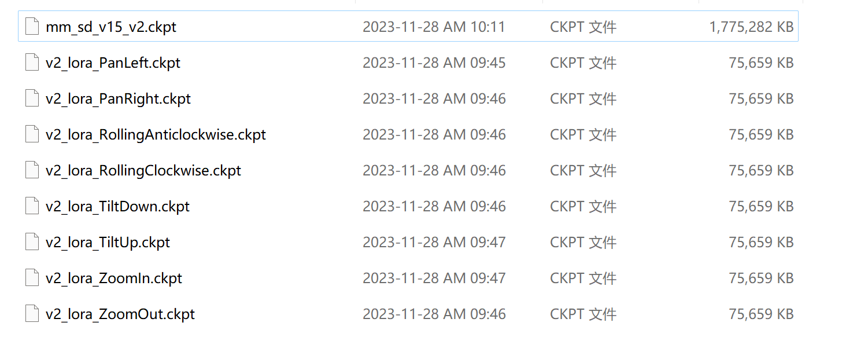Select the v2_lora_PanLeft.ckpt file name
This screenshot has height=348, width=868.
(x=113, y=63)
